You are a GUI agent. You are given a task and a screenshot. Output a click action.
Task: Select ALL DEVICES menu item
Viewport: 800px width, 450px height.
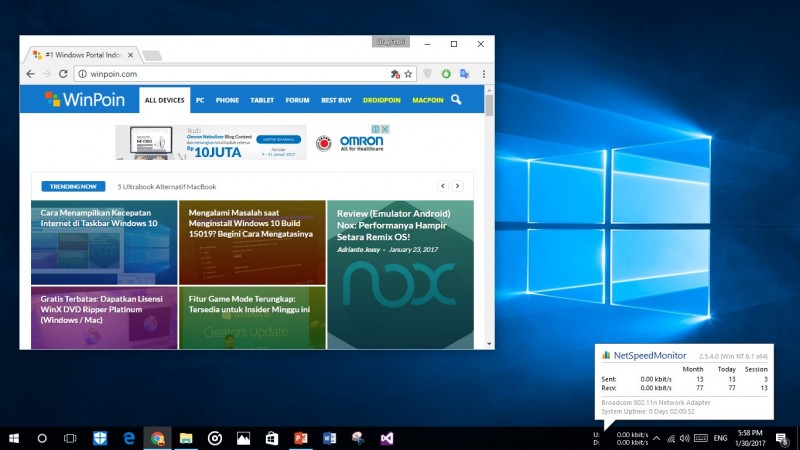point(164,100)
